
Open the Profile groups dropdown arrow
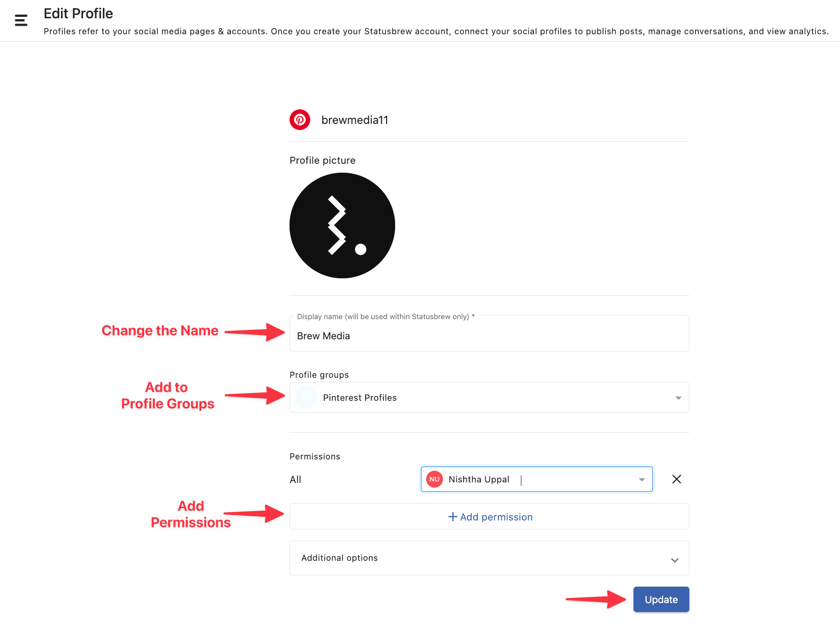tap(678, 398)
